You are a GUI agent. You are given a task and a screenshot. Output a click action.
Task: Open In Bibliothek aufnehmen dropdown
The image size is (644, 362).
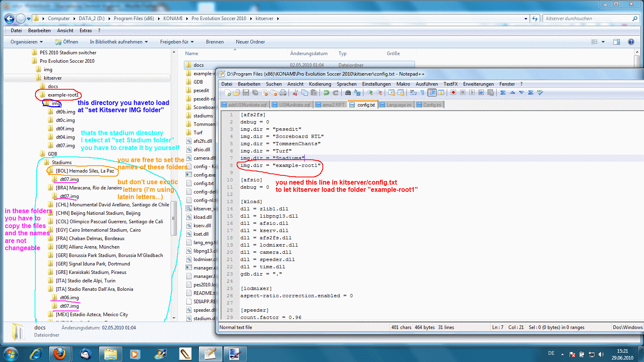119,42
